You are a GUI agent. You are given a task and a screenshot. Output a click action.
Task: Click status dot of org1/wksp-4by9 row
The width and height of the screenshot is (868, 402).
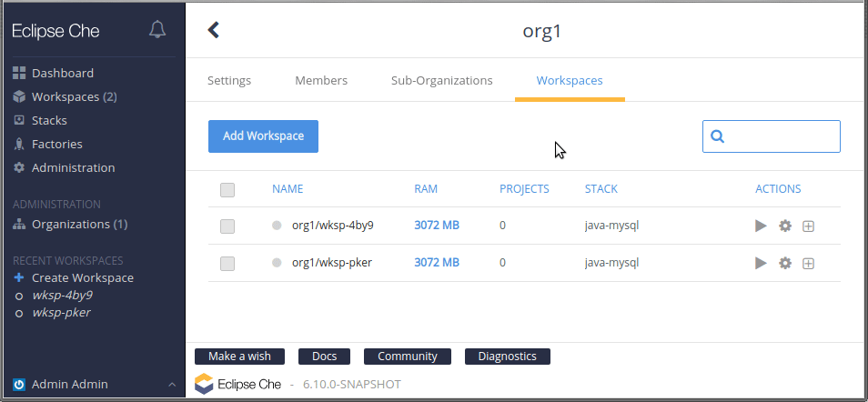point(277,226)
